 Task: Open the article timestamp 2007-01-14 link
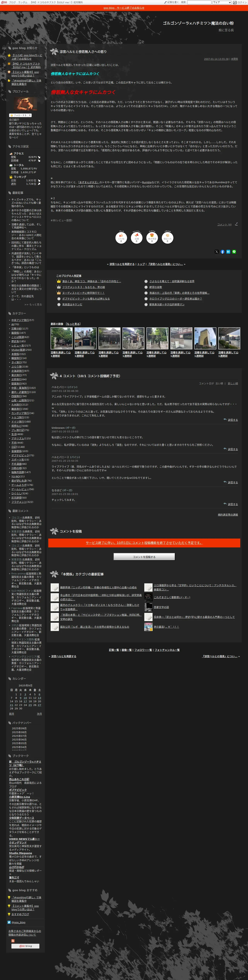point(216,59)
